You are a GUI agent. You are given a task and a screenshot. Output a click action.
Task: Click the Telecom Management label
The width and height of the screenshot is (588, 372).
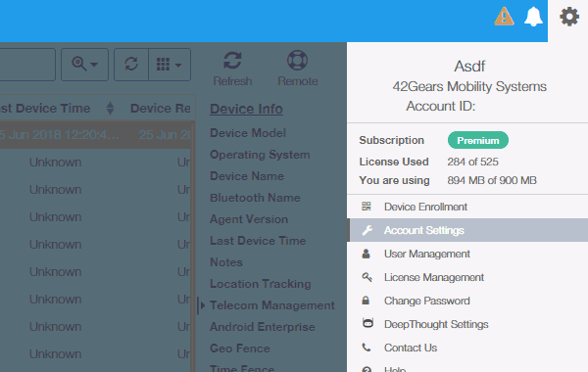pyautogui.click(x=271, y=305)
